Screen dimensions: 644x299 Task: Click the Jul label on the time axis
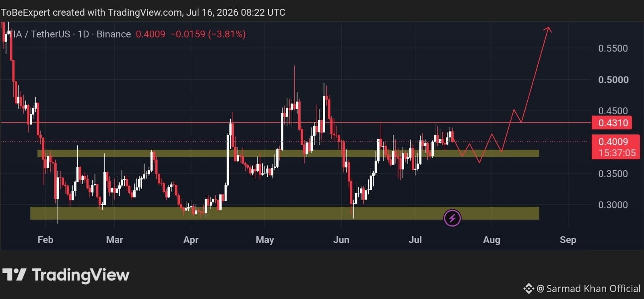click(x=415, y=240)
